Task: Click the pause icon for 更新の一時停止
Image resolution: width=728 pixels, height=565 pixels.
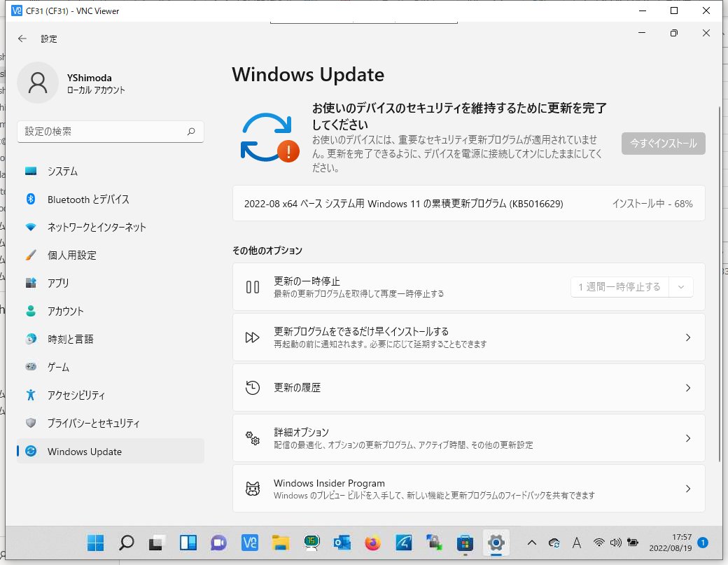Action: click(253, 287)
